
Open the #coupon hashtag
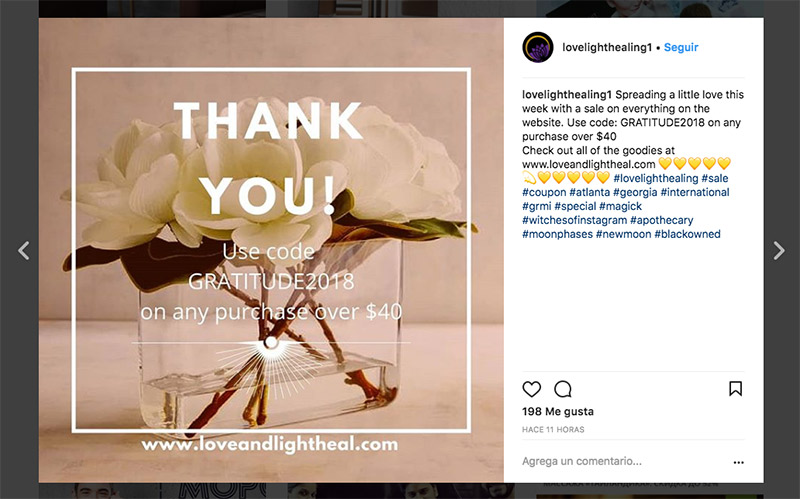click(x=544, y=192)
